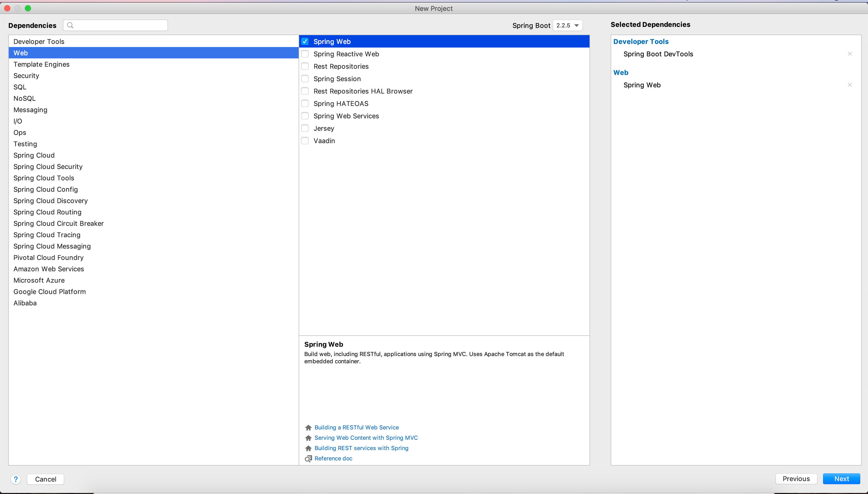Select Spring Cloud Tools category

click(153, 178)
